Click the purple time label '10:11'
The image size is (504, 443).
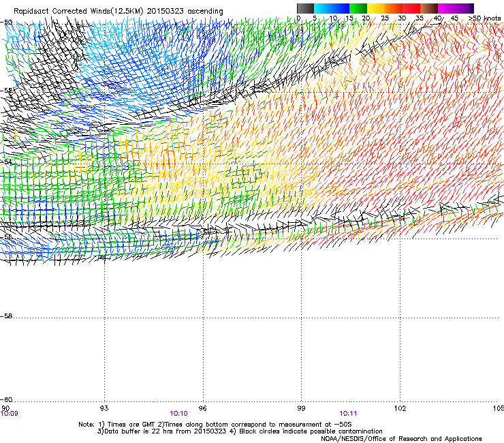(x=348, y=414)
